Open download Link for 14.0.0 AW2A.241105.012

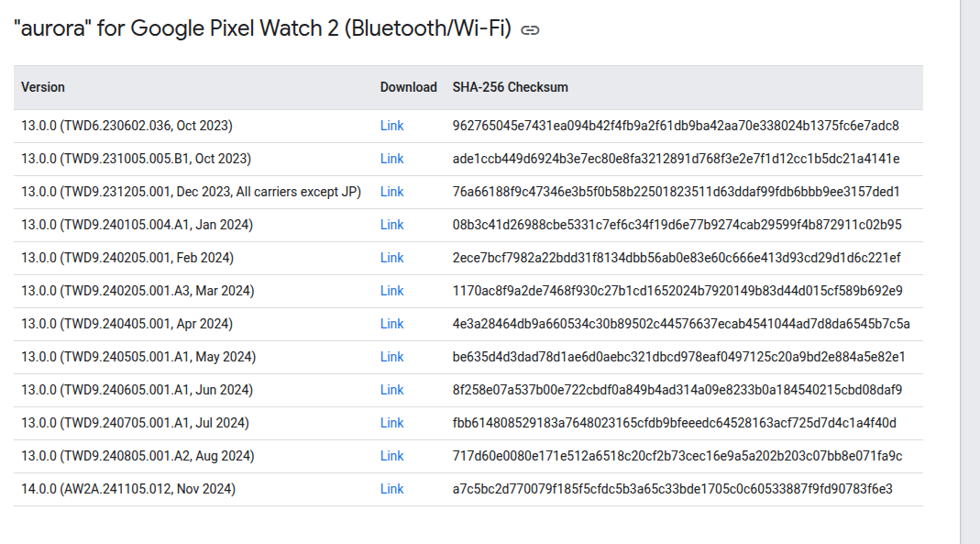point(391,489)
